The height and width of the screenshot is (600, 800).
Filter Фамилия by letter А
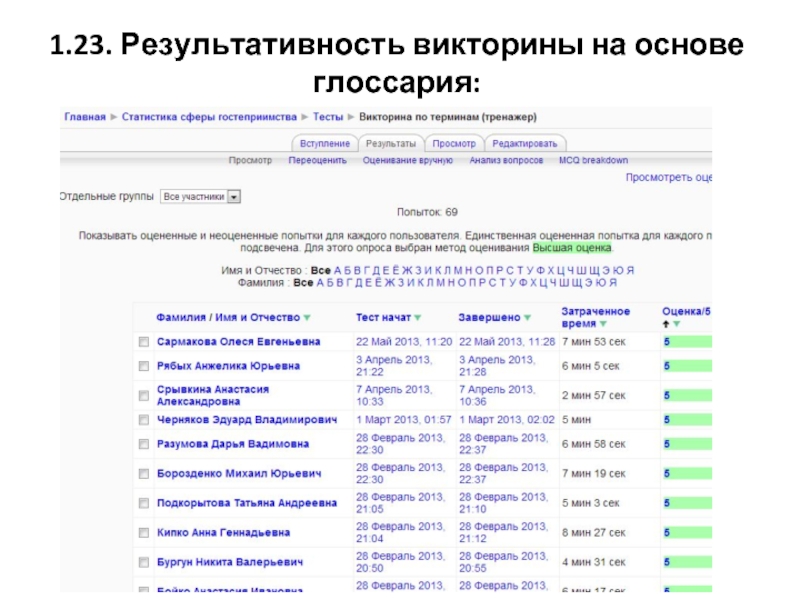[x=320, y=283]
